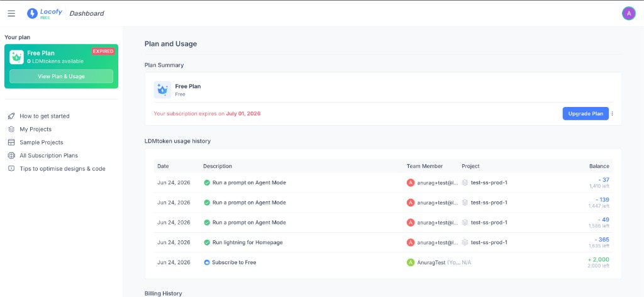Click the Locofy brand name link
The width and height of the screenshot is (644, 297).
pos(52,11)
